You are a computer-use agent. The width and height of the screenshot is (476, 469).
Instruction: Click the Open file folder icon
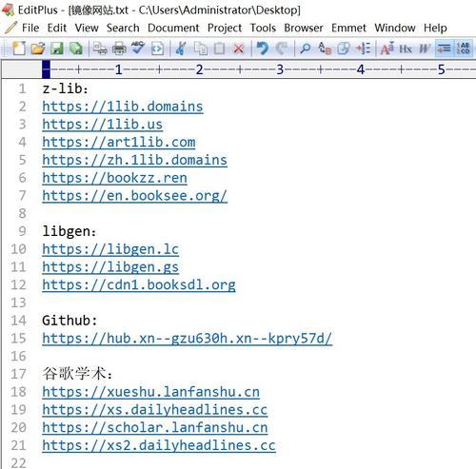(x=38, y=49)
